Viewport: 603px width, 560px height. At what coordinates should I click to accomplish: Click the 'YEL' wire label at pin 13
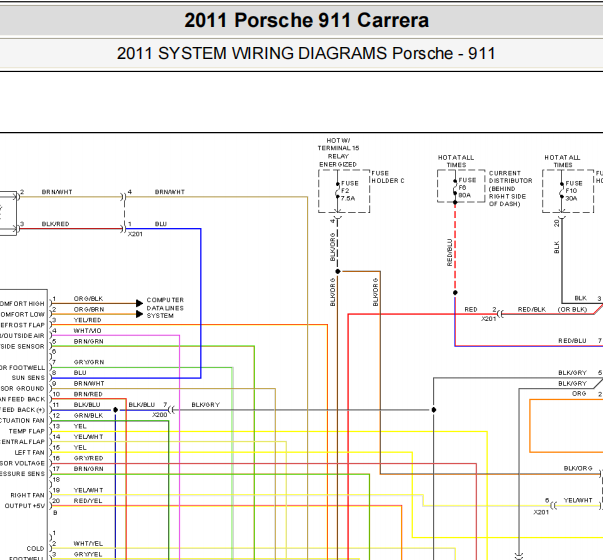point(80,426)
